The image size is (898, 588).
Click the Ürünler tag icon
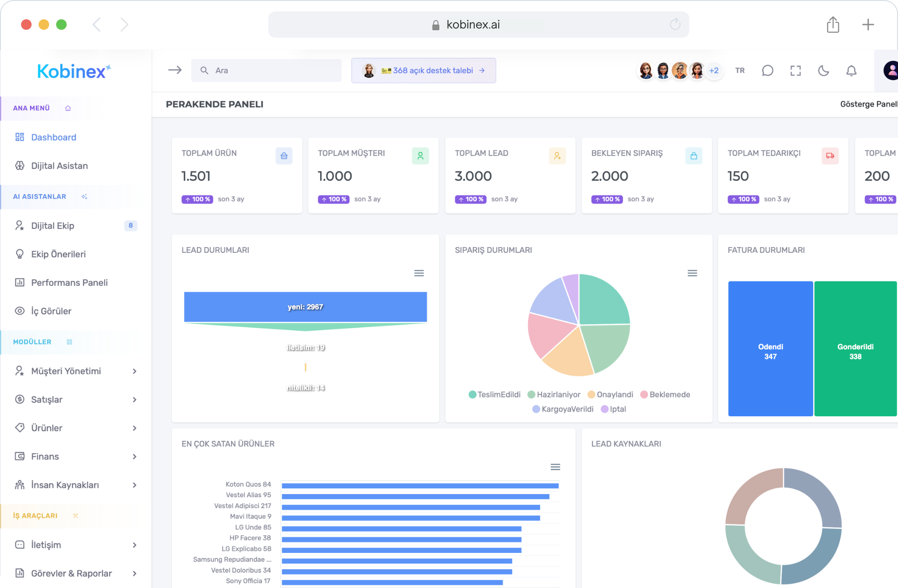click(20, 428)
